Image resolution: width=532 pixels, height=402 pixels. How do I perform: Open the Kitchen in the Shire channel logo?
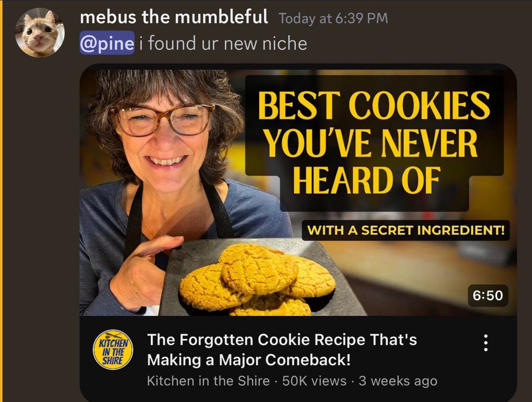(113, 349)
